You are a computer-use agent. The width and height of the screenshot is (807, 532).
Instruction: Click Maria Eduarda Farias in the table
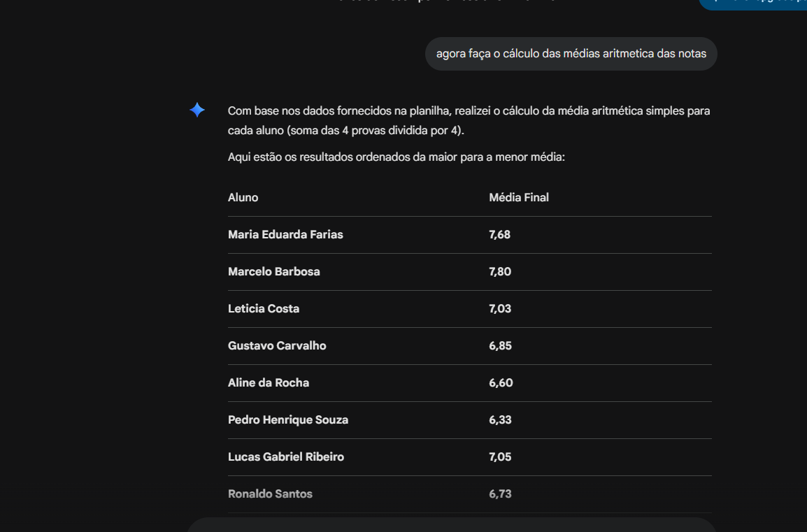point(285,234)
